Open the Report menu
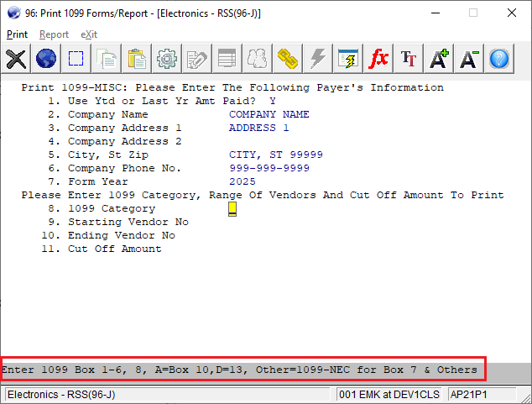Screen dimensions: 532x404 click(54, 34)
